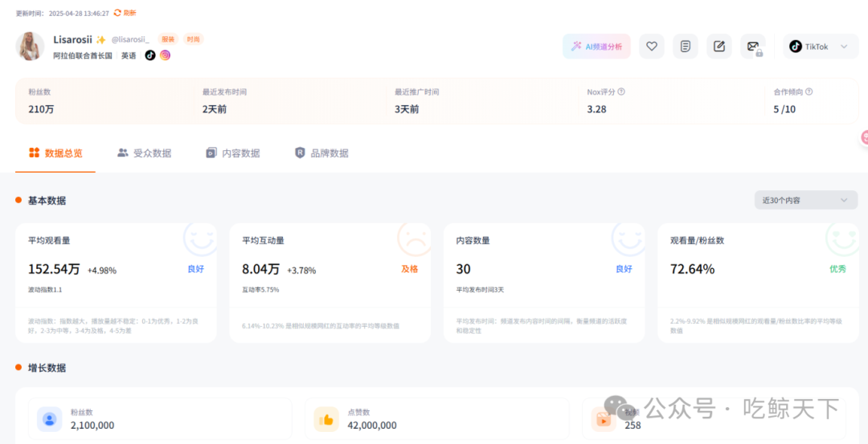Select the 数据总览 tab
This screenshot has height=444, width=868.
tap(55, 153)
